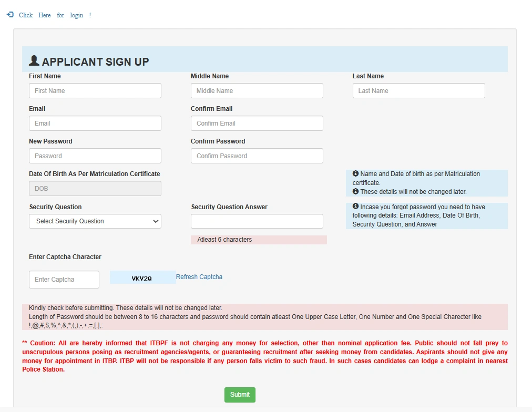Click the Security Question Answer box
532x412 pixels.
(x=257, y=221)
